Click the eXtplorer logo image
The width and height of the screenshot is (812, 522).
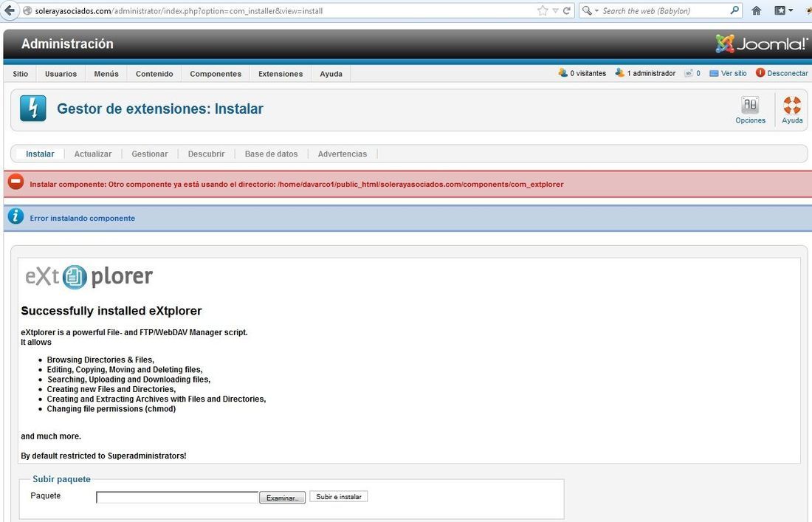coord(89,277)
